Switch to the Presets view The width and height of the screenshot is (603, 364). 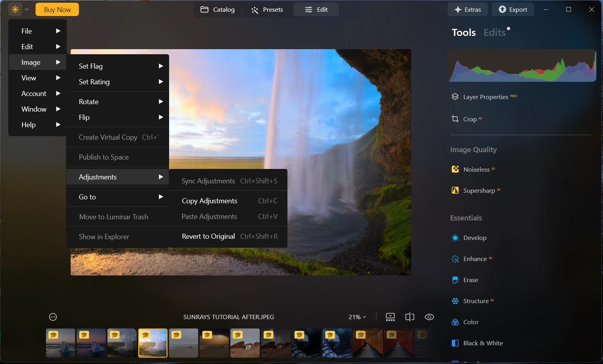coord(267,9)
